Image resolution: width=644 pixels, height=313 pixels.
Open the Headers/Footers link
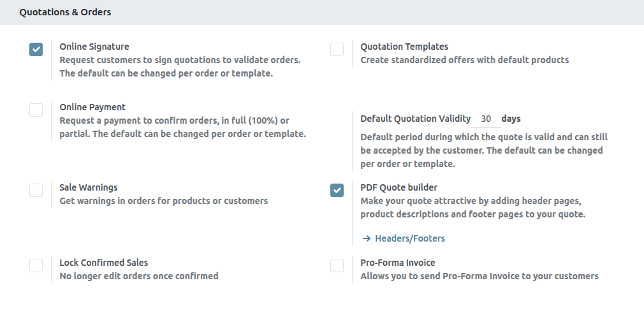[x=410, y=238]
